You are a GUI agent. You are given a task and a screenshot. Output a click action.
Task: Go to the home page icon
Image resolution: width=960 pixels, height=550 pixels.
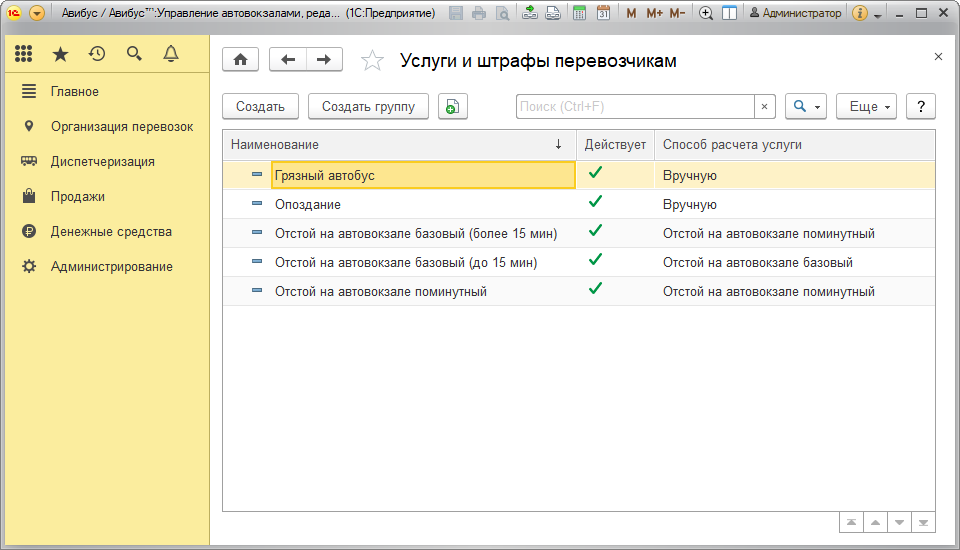240,60
